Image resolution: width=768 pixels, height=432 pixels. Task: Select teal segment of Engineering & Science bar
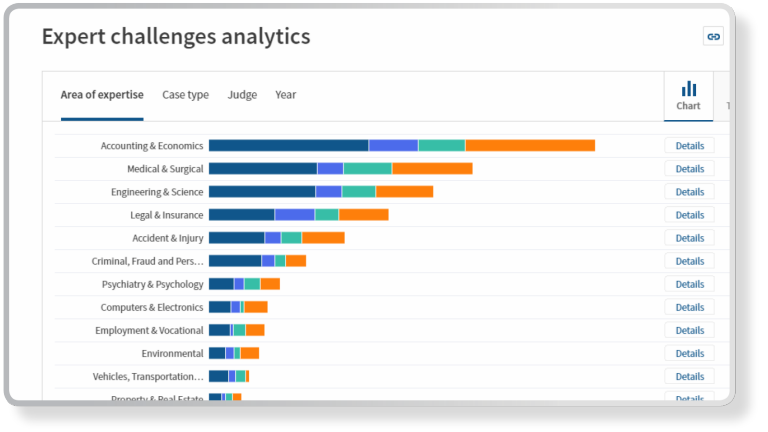pos(358,192)
